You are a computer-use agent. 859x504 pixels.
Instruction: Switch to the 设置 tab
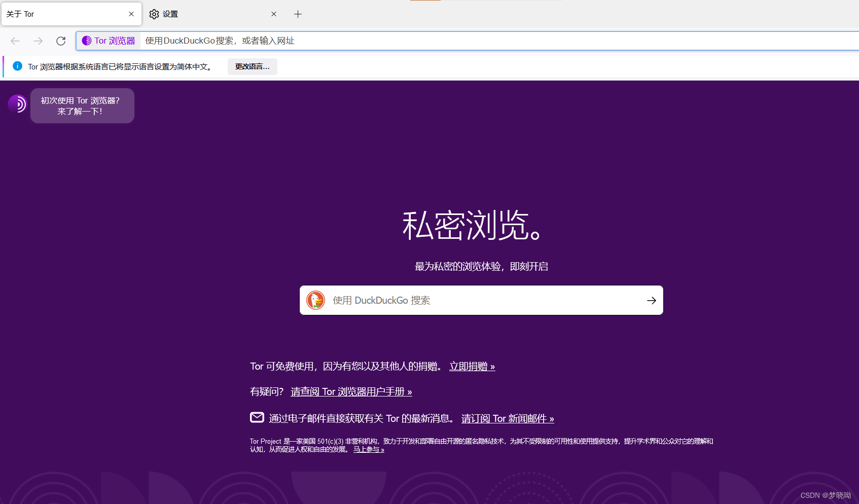tap(170, 14)
